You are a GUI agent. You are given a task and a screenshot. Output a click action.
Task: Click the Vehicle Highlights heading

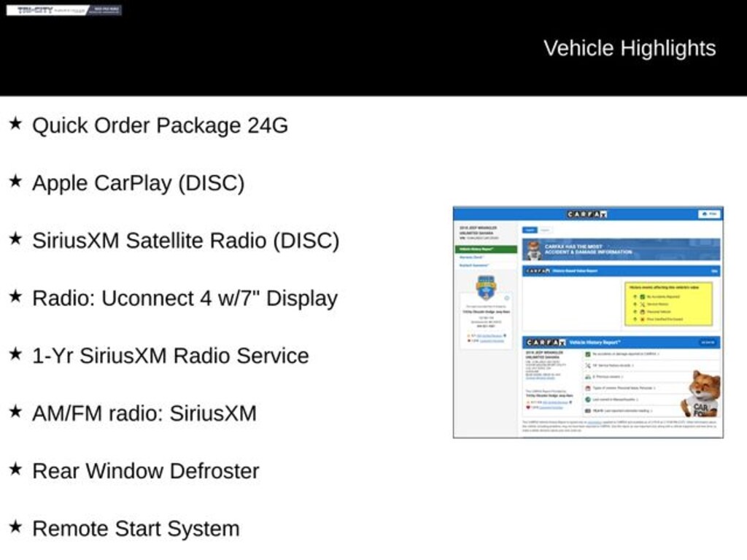point(630,48)
